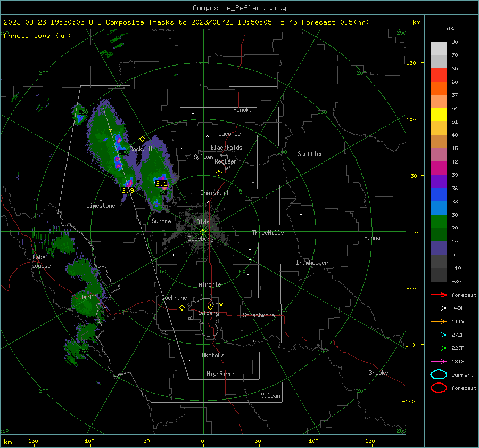Click the Ponoka town label
479x448 pixels.
click(x=243, y=110)
